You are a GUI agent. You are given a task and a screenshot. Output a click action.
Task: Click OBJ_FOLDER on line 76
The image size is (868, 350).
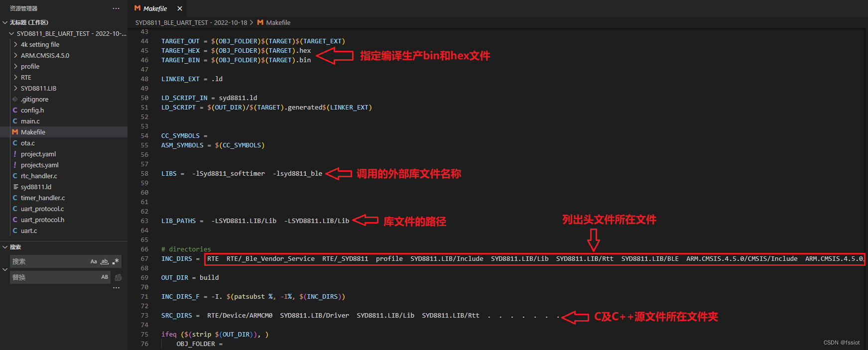click(x=196, y=344)
